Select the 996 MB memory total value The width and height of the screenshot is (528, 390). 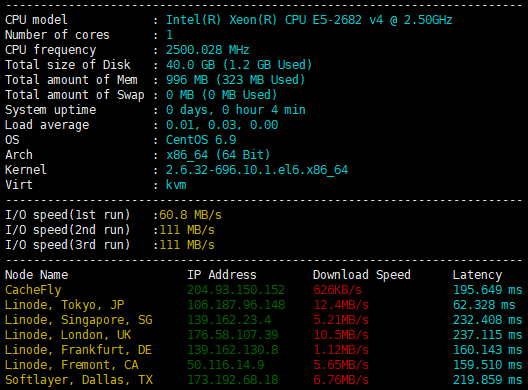(187, 80)
